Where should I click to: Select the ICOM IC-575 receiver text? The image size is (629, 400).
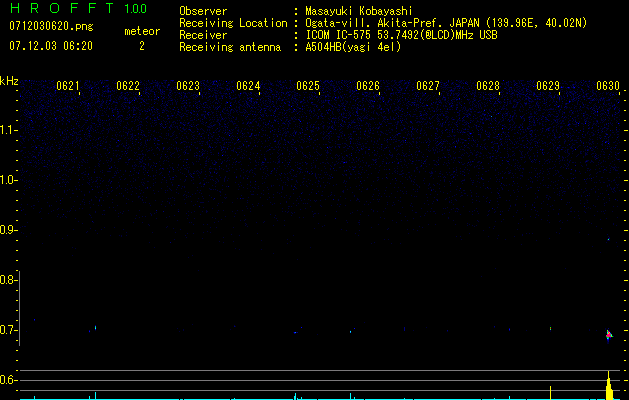(401, 35)
